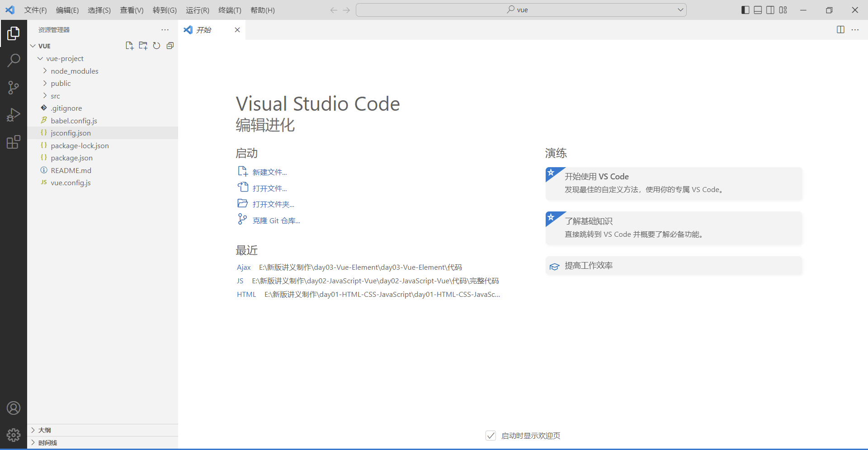This screenshot has height=450, width=868.
Task: Close the 开始 welcome tab
Action: click(237, 30)
